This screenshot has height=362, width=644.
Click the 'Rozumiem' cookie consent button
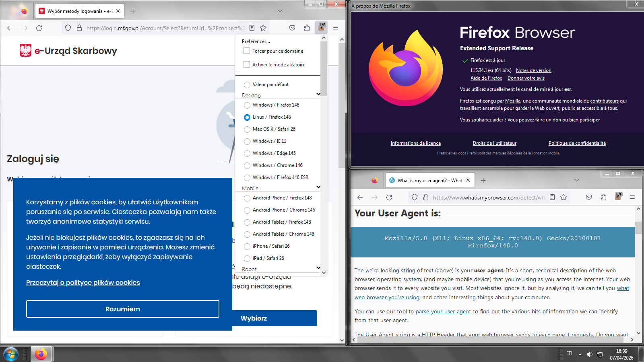pos(123,309)
